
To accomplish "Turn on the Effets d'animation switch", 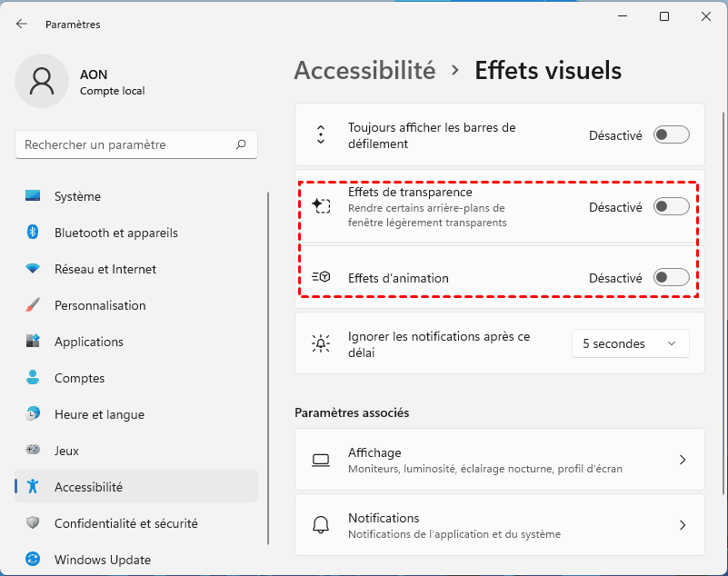I will [671, 278].
